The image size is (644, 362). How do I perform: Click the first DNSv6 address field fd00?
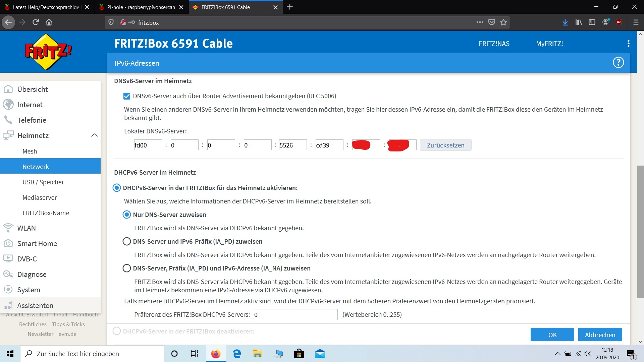(x=148, y=145)
